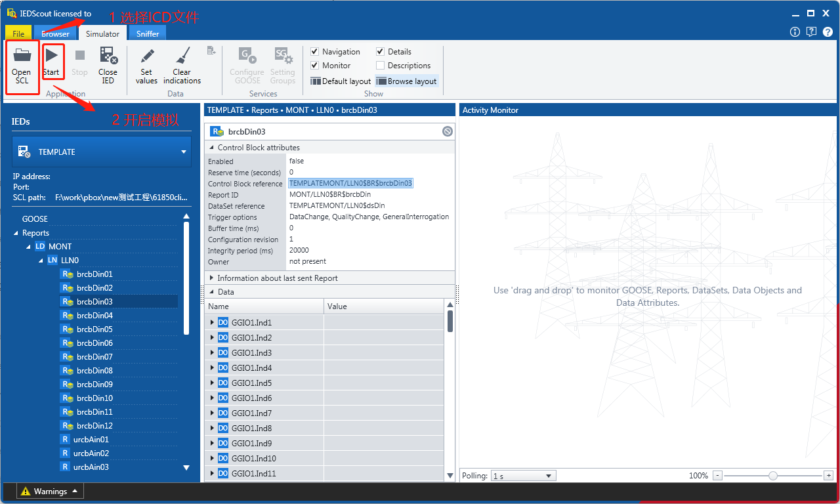This screenshot has width=840, height=504.
Task: Select the Set values pencil icon
Action: [x=147, y=56]
